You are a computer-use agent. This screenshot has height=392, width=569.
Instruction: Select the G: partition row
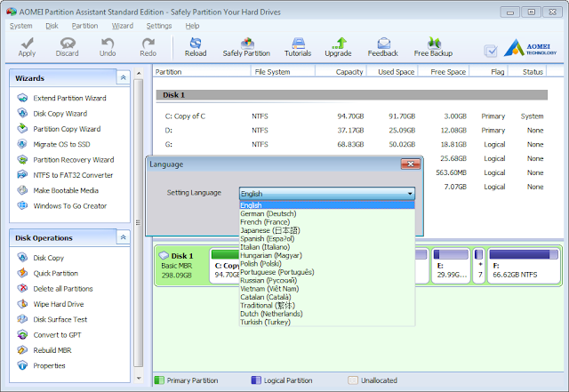click(354, 145)
